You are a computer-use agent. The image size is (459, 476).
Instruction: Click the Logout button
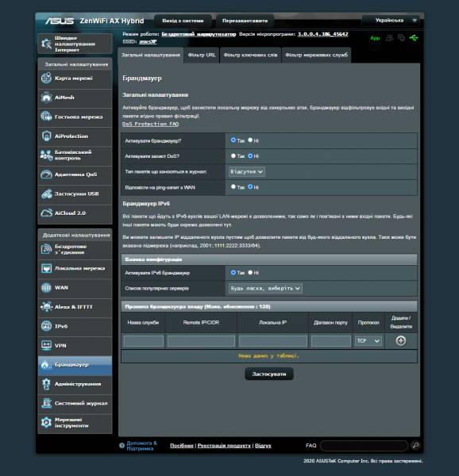pyautogui.click(x=183, y=21)
